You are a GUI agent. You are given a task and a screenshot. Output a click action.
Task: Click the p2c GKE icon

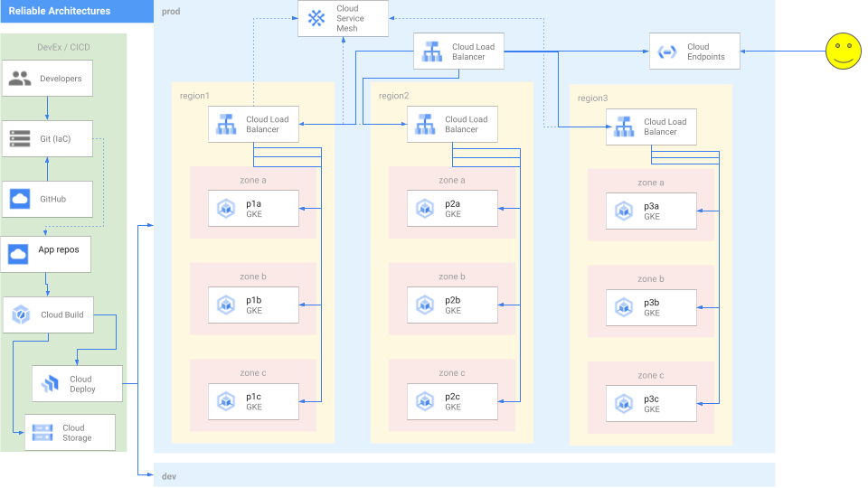425,401
